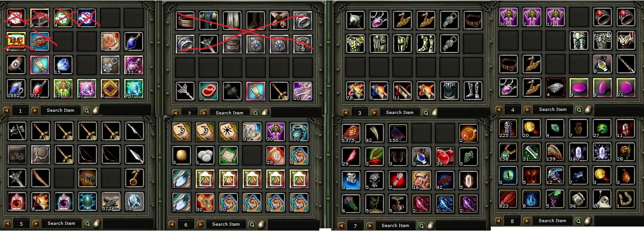Viewport: 644px width, 231px height.
Task: Choose the green egg item on page 5
Action: (87, 201)
